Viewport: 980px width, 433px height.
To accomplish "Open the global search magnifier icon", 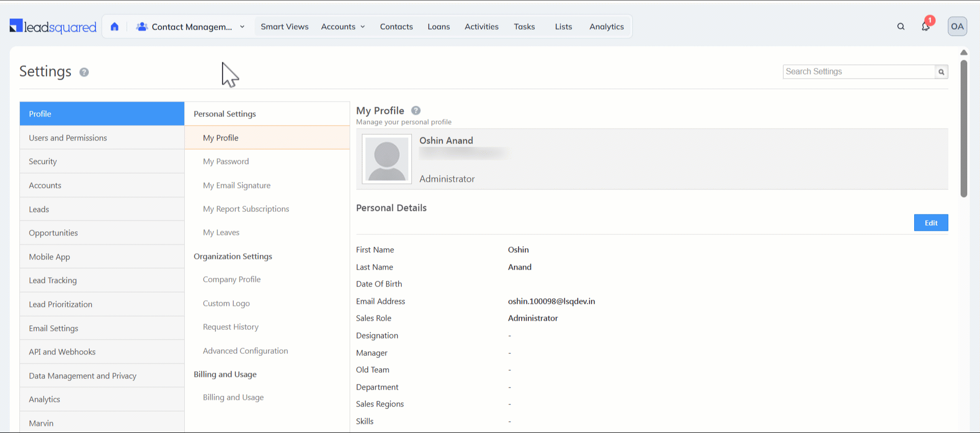I will 900,27.
